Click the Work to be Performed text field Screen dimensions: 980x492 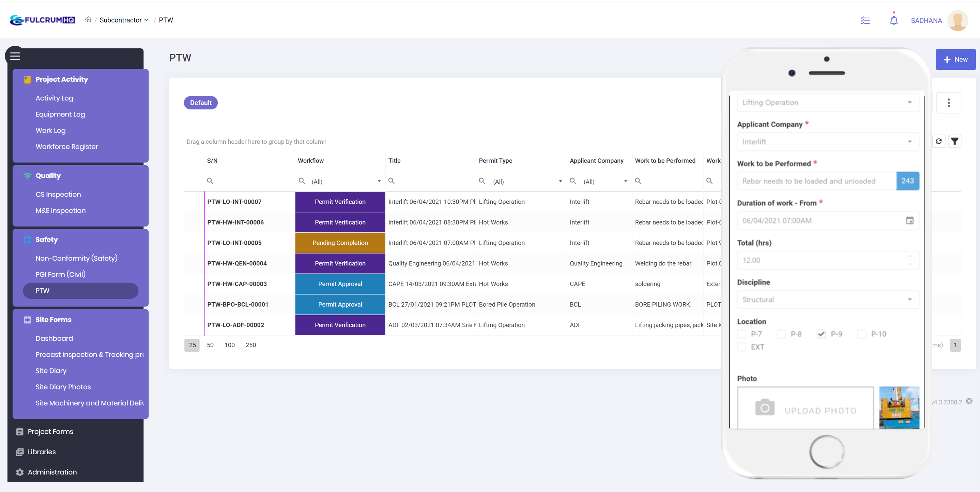click(x=816, y=181)
